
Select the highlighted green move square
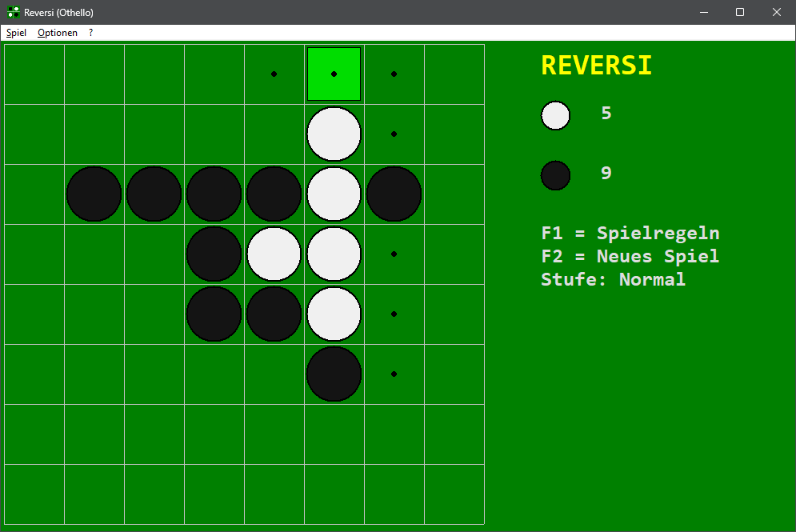pos(334,74)
